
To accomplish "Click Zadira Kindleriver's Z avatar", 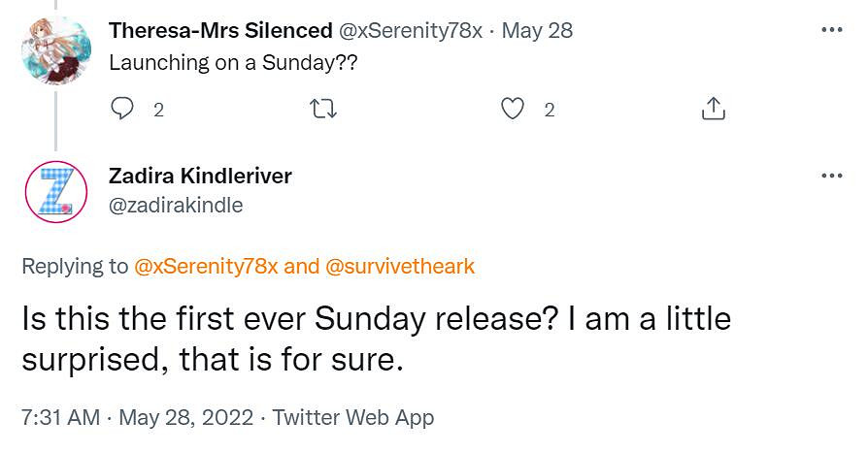I will [x=55, y=192].
